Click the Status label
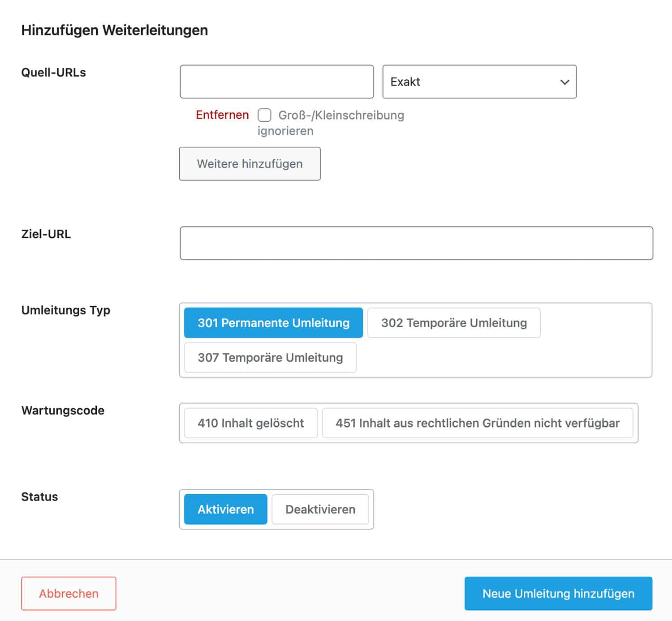This screenshot has width=672, height=621. pos(39,497)
